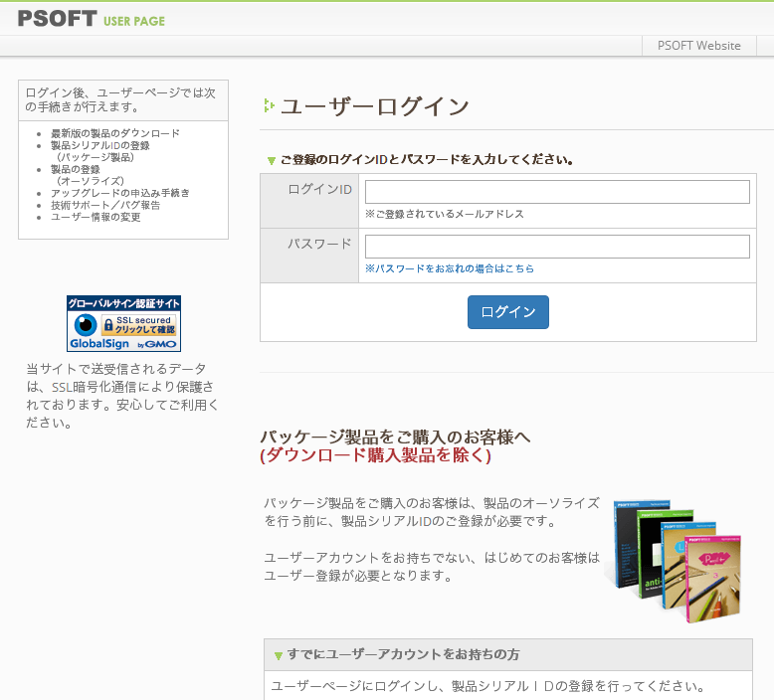
Task: Click the SSL暗号化通信 notice paragraph
Action: 122,396
